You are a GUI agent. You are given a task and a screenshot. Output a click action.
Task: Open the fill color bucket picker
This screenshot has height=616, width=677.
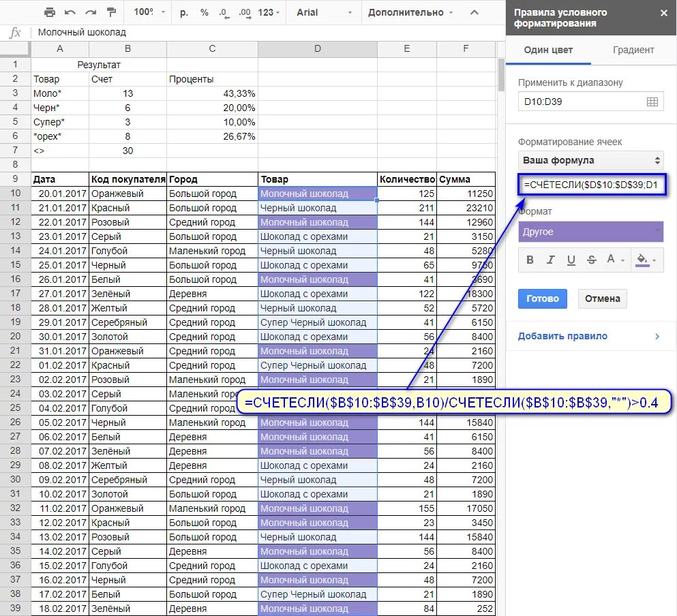point(646,260)
